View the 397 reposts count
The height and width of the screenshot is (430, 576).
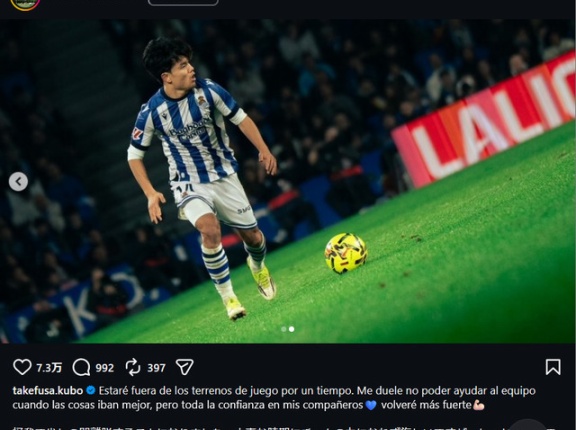156,368
